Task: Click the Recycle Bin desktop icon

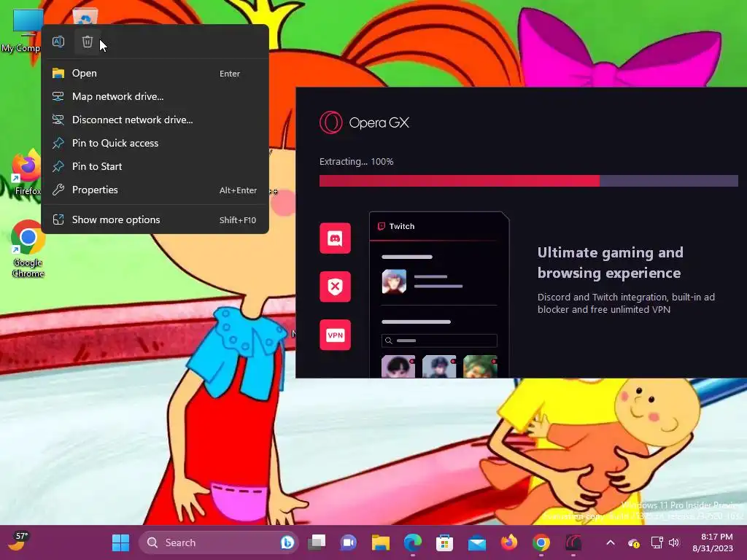Action: [x=85, y=17]
